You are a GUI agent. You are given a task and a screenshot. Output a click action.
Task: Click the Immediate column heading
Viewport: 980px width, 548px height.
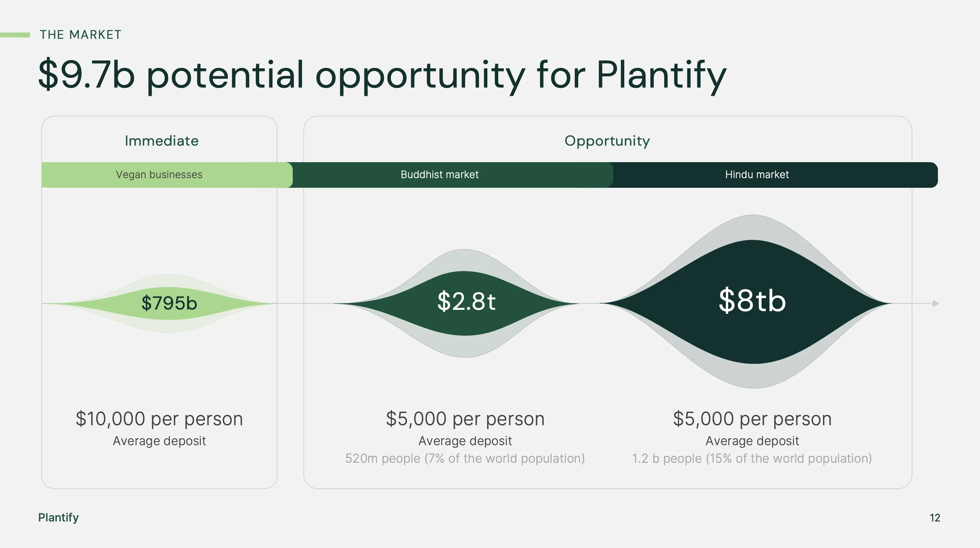162,141
